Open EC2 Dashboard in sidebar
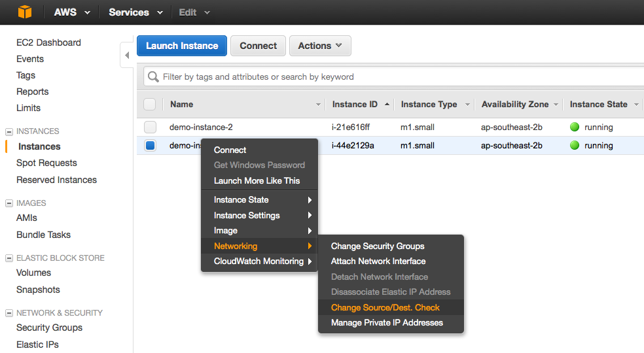Image resolution: width=644 pixels, height=353 pixels. click(48, 42)
